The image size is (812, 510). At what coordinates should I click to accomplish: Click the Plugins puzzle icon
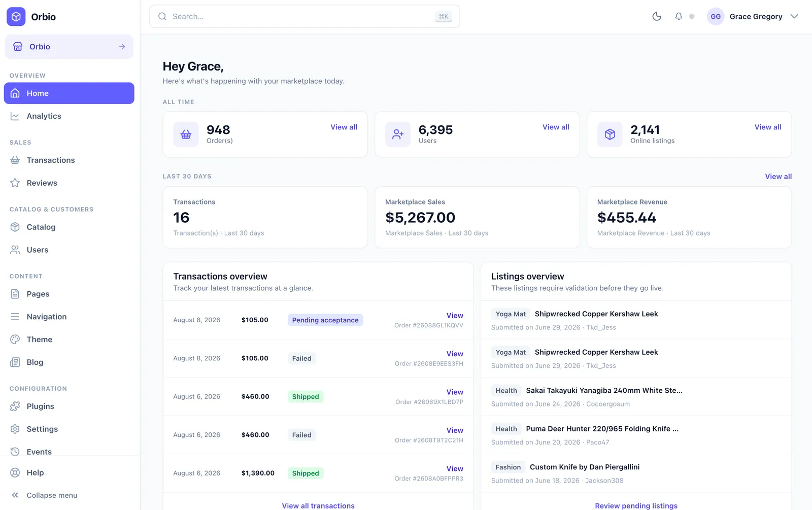tap(15, 406)
